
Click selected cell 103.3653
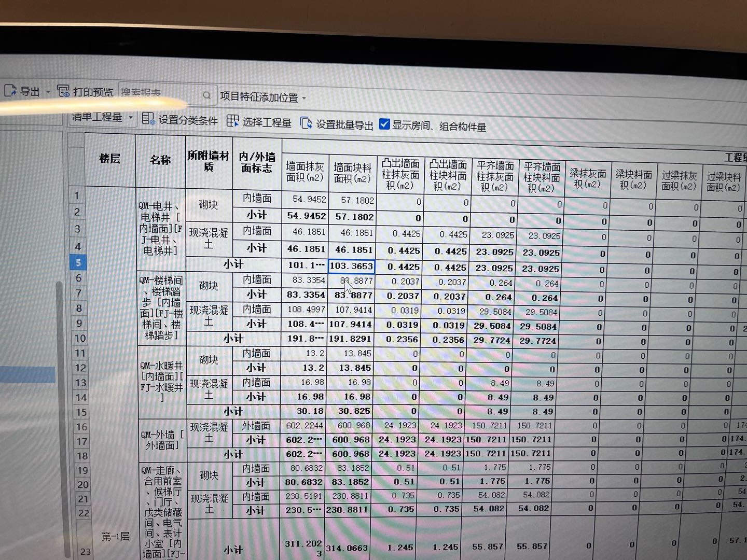(x=351, y=267)
